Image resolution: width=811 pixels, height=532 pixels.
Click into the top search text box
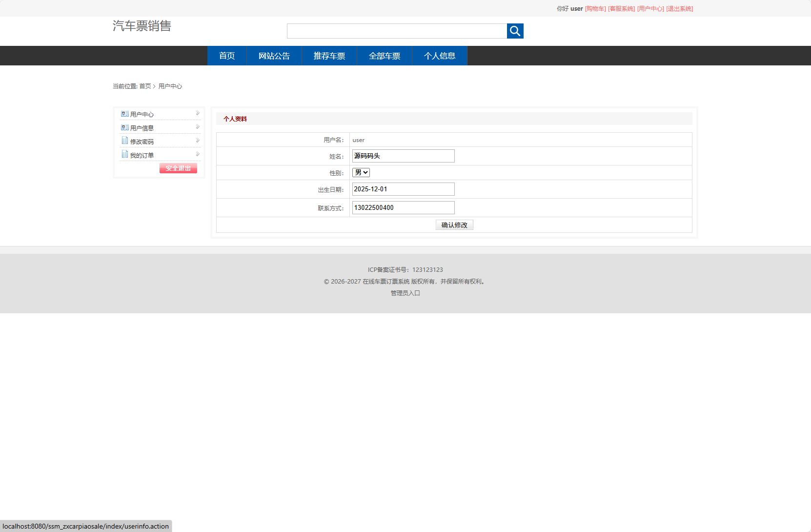[x=397, y=31]
